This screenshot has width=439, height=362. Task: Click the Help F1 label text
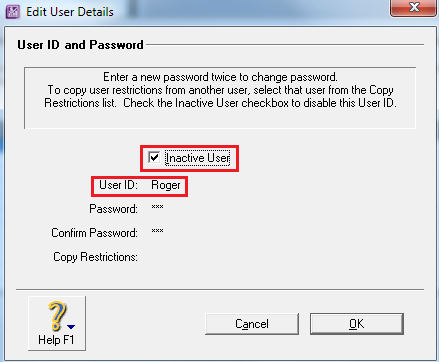point(56,340)
